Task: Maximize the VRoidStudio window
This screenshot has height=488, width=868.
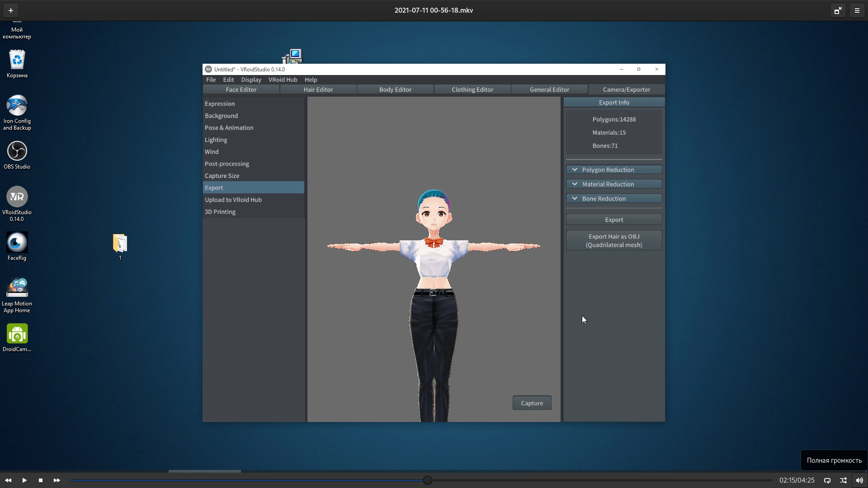Action: (639, 69)
